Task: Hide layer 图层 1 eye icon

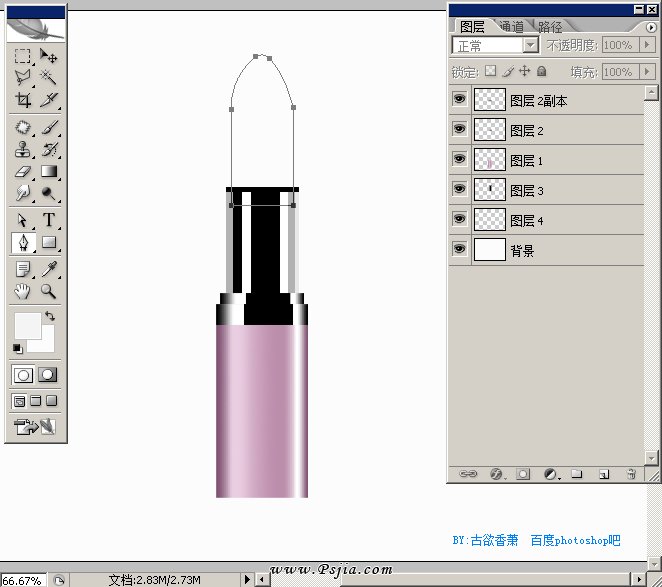Action: [x=460, y=159]
